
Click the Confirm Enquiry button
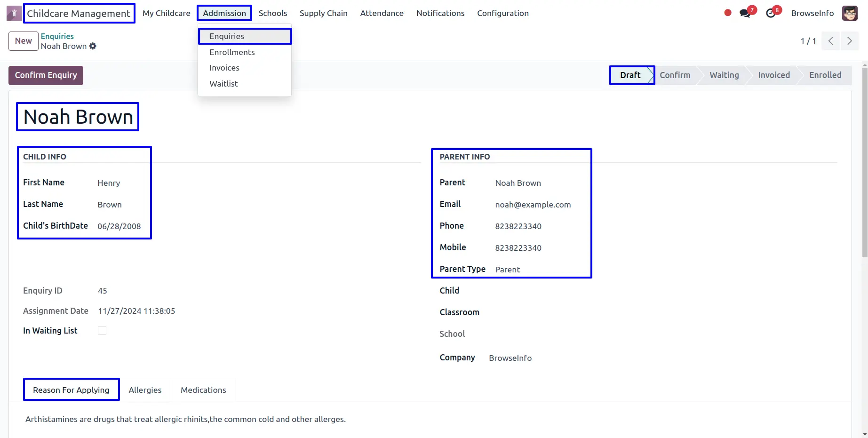(x=46, y=75)
